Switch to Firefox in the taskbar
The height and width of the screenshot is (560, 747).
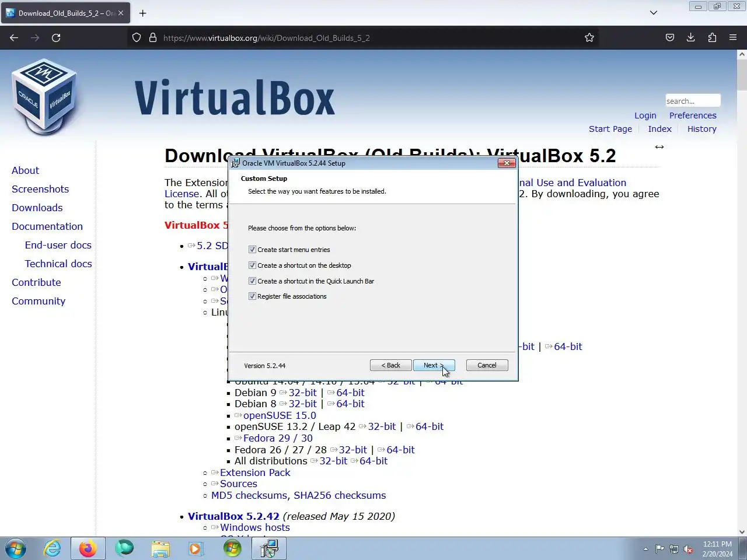click(88, 548)
